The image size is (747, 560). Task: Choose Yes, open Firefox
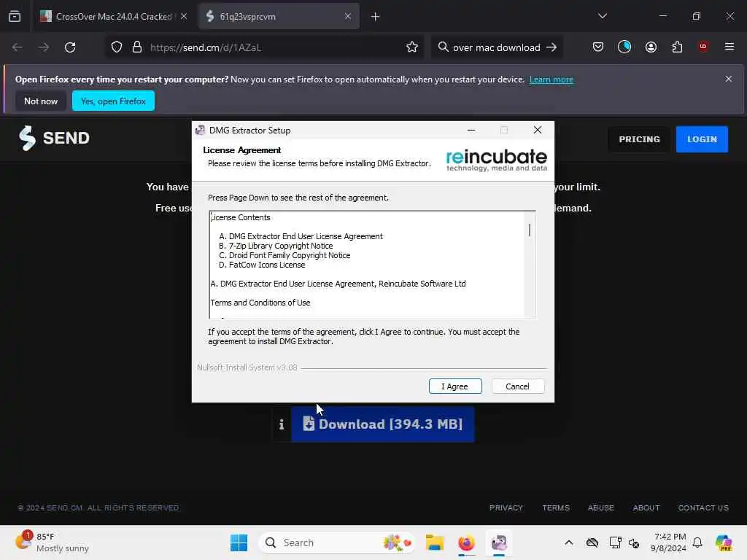point(113,101)
